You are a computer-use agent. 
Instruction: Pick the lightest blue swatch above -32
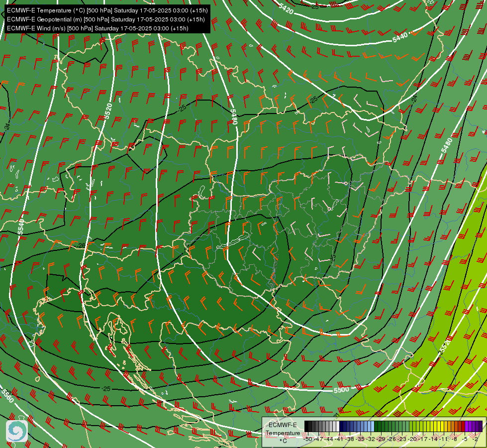(x=373, y=426)
